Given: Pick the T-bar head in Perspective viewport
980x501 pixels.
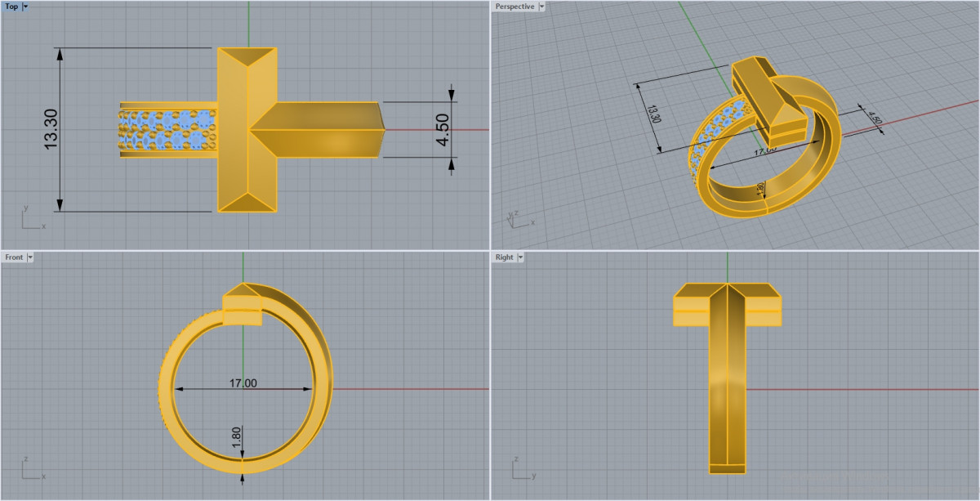Looking at the screenshot, I should 768,94.
